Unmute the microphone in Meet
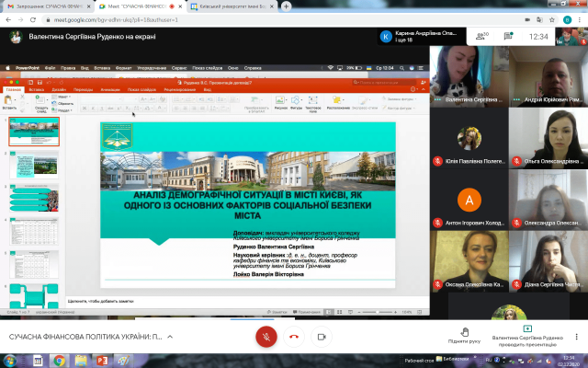 (x=266, y=336)
